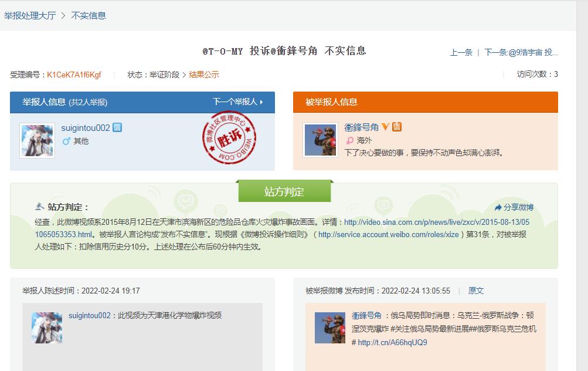Click the orange V verified icon
588x371 pixels.
coord(385,127)
